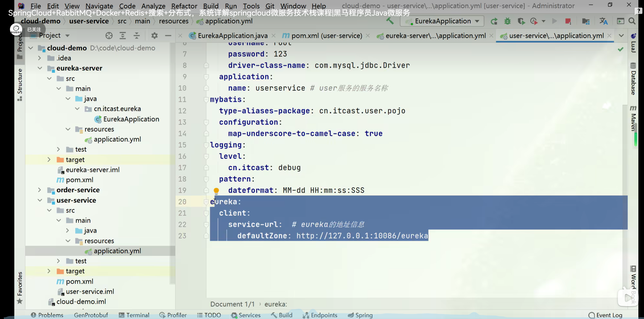
Task: Expand the order-service module node
Action: (39, 190)
